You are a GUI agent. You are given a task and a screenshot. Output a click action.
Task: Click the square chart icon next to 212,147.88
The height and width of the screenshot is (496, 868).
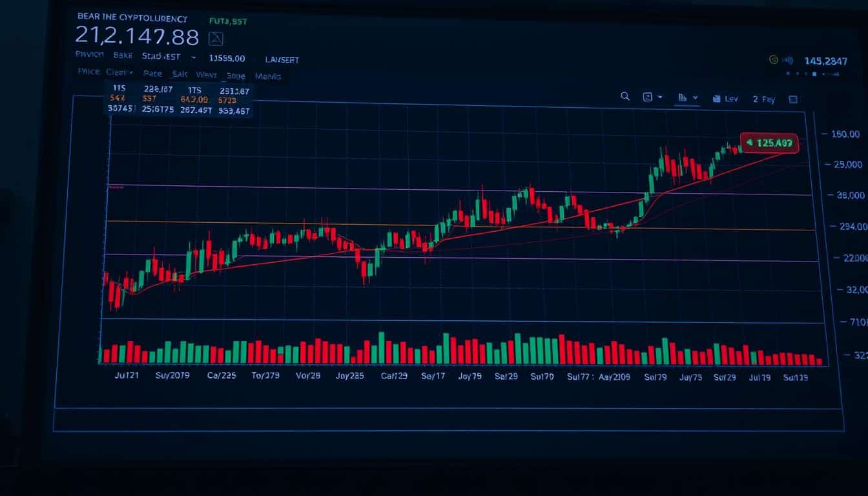[x=216, y=39]
